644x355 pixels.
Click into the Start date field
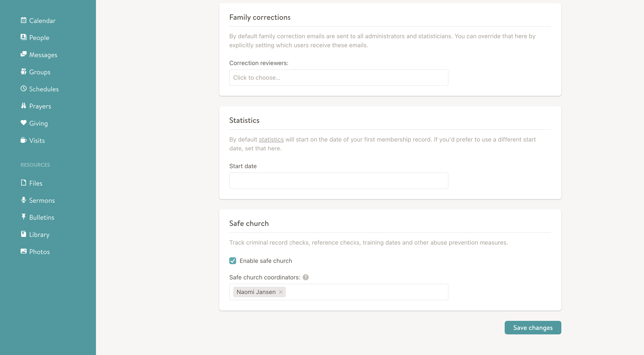339,181
